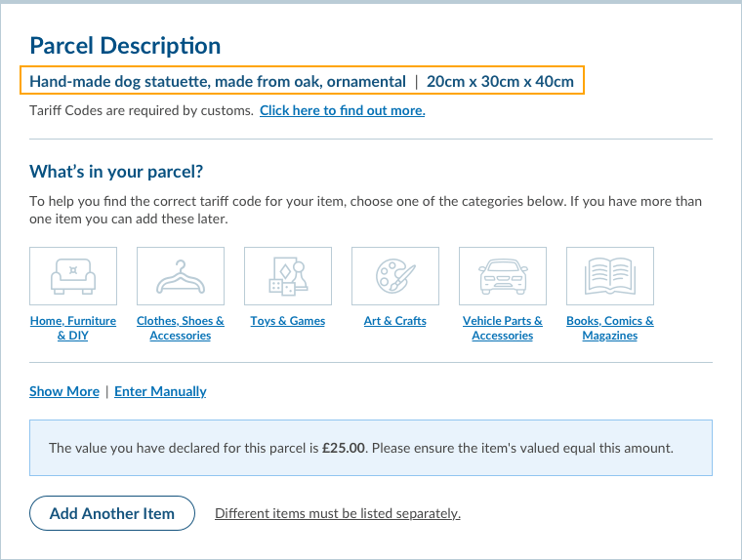Click the armchair Home, Furniture & DIY icon
Image resolution: width=742 pixels, height=560 pixels.
click(x=73, y=277)
